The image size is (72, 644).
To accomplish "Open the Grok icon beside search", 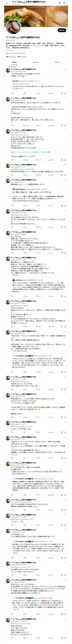I will click(x=60, y=3).
